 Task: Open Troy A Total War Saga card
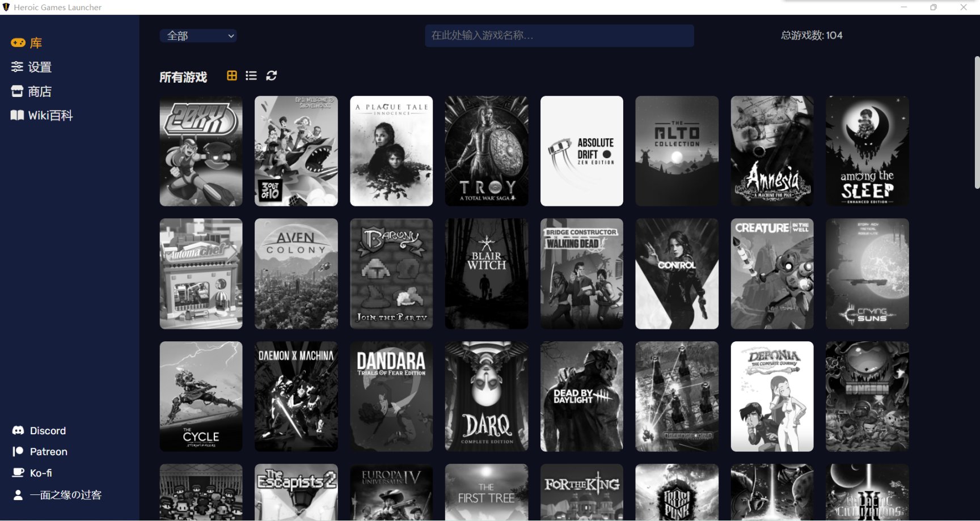click(x=487, y=151)
